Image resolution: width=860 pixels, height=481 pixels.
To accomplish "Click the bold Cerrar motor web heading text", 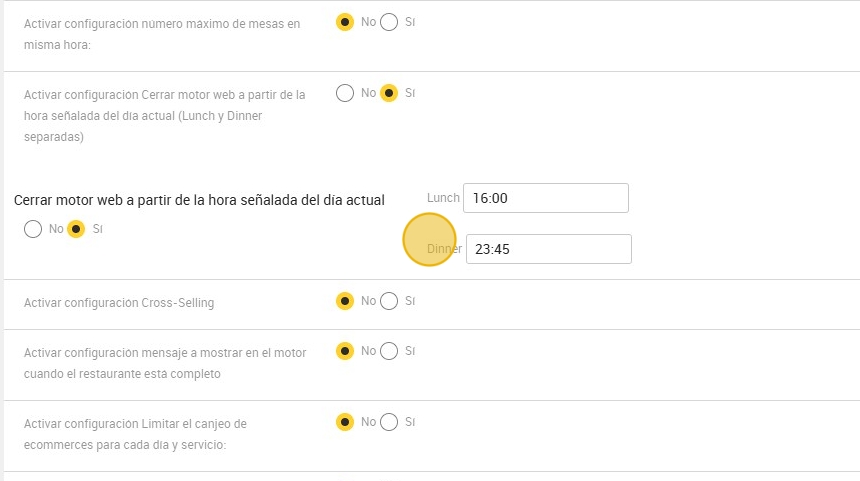I will point(199,200).
